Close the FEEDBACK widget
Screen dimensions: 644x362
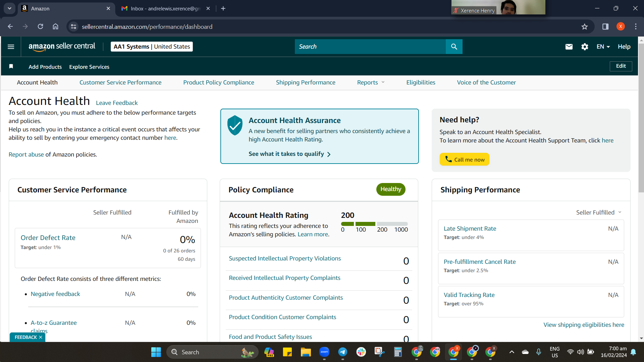tap(41, 337)
